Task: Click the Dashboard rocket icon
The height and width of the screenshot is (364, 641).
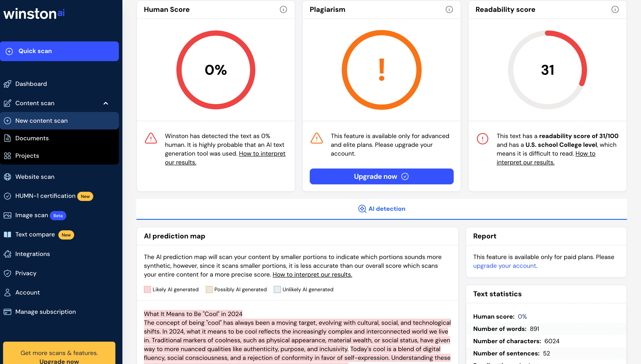Action: [x=7, y=84]
